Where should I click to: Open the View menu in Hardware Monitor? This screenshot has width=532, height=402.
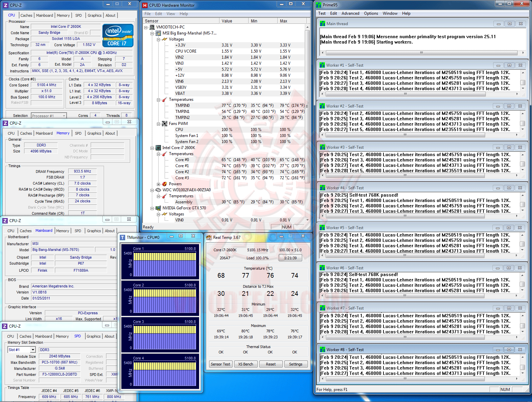point(171,14)
